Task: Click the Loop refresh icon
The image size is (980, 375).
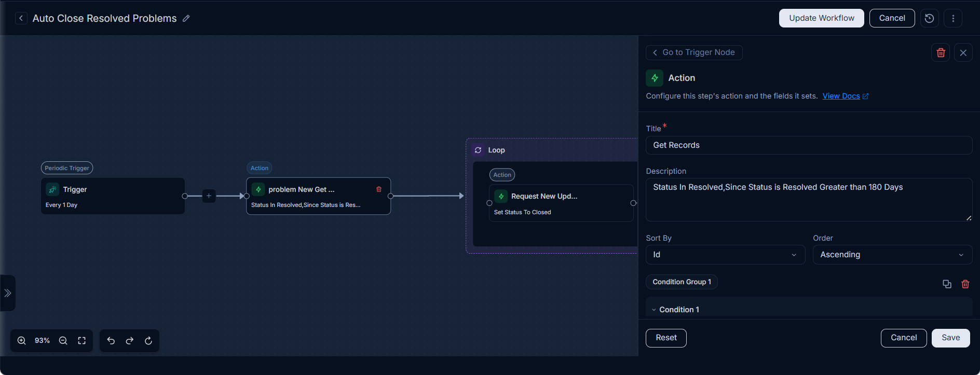Action: coord(478,150)
